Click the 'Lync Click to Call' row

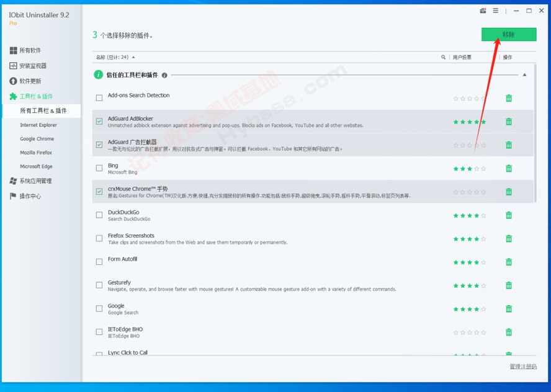313,352
